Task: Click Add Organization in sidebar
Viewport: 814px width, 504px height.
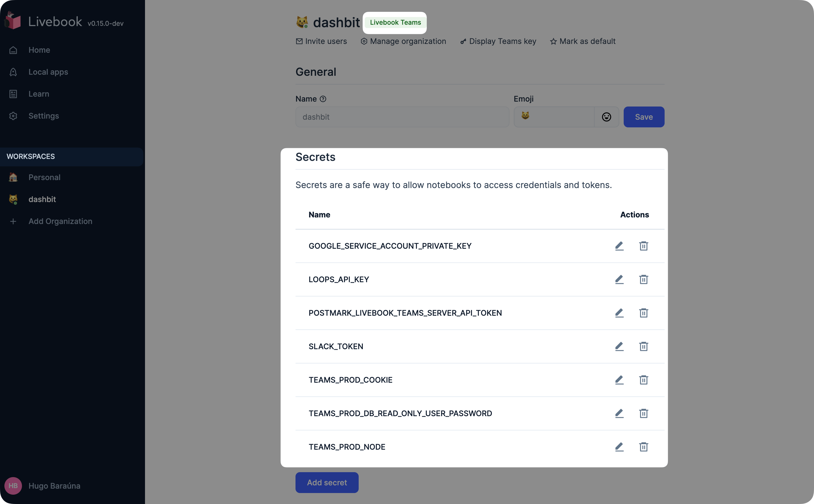Action: [60, 221]
